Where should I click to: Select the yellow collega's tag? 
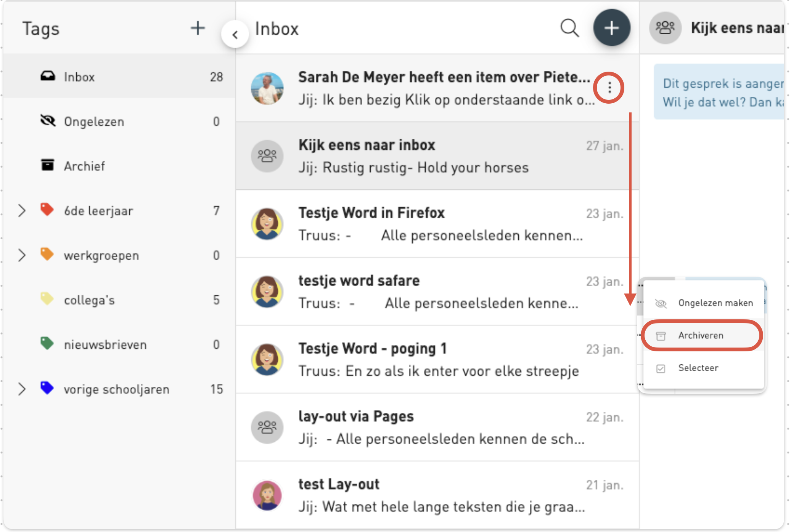coord(89,300)
